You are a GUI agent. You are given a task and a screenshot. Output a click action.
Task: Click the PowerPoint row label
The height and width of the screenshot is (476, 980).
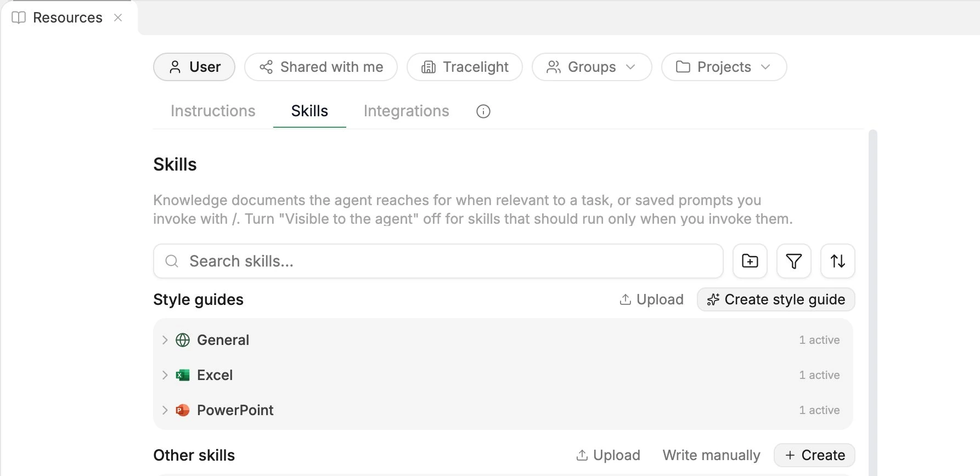pyautogui.click(x=235, y=410)
